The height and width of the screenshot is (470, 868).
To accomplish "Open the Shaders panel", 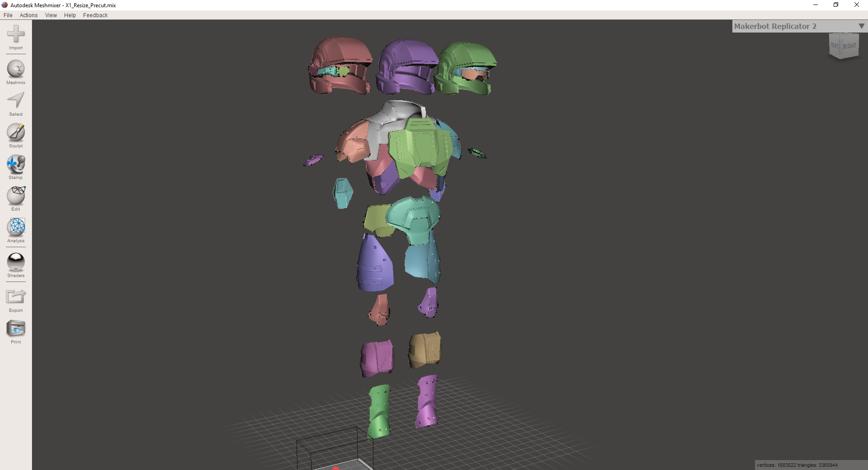I will 16,265.
